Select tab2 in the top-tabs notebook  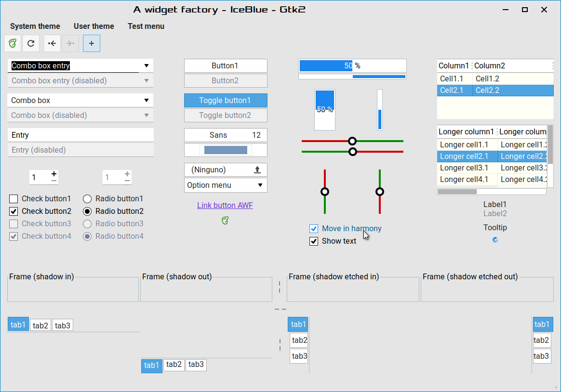point(40,325)
